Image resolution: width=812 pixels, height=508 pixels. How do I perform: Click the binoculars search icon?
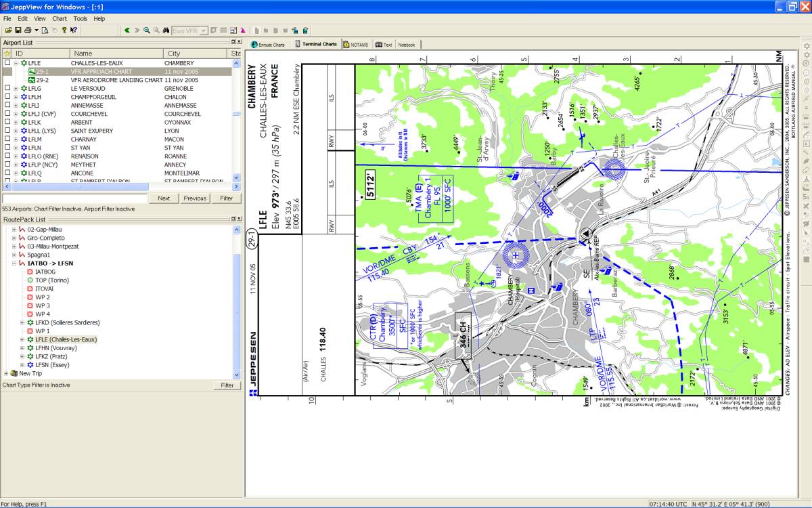click(166, 30)
